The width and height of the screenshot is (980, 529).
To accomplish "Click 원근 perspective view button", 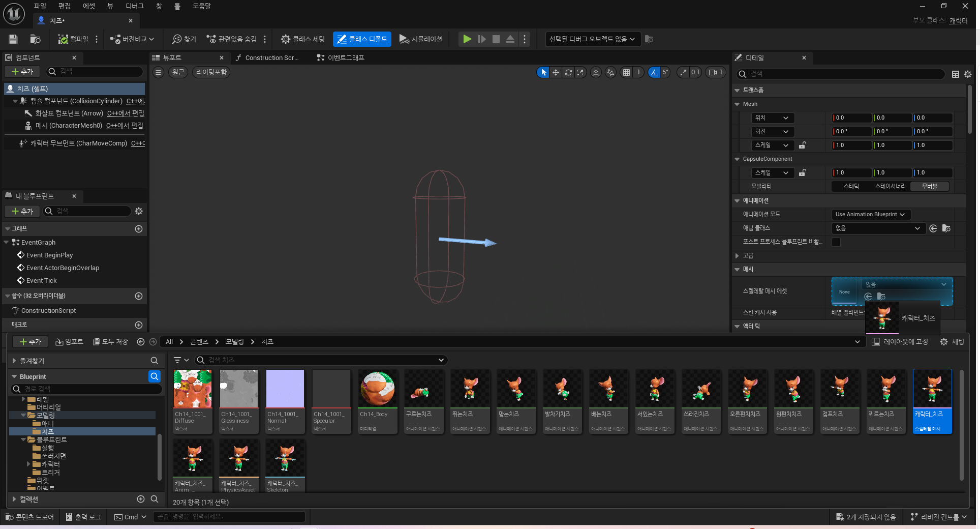I will tap(178, 72).
